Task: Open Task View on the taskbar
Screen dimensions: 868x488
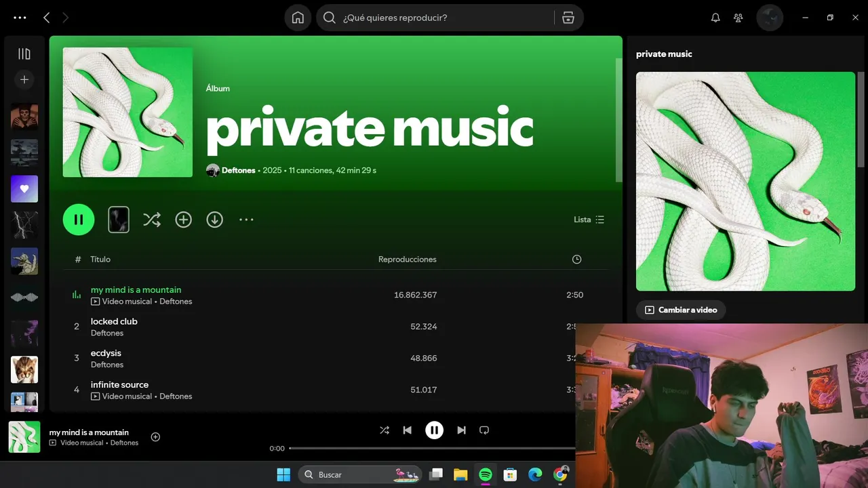Action: (436, 474)
